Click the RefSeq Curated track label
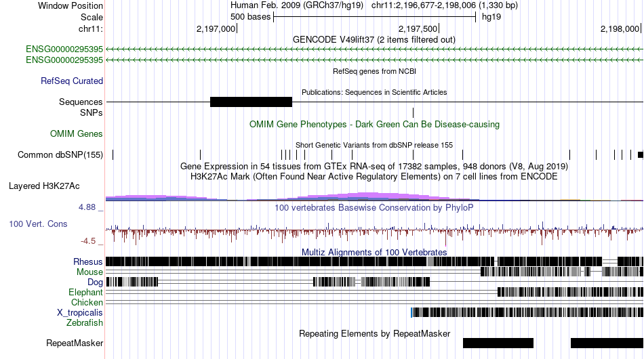Viewport: 644px width, 359px height. click(x=71, y=81)
